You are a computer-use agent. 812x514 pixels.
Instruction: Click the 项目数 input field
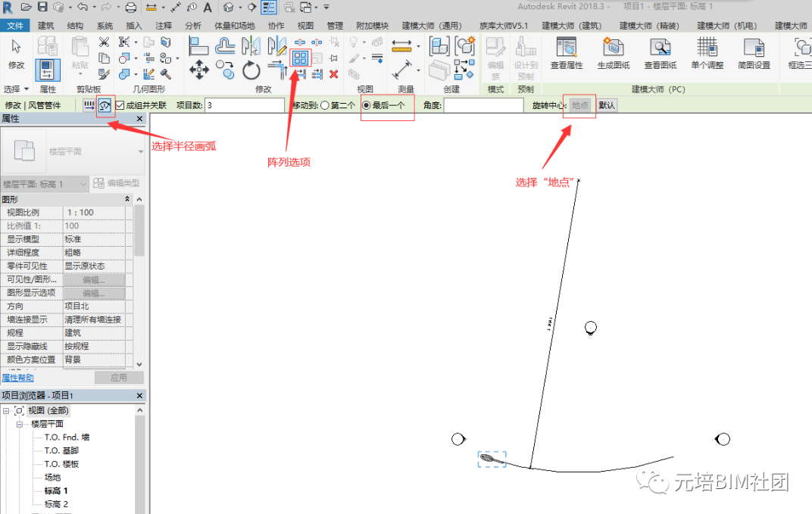tap(245, 105)
